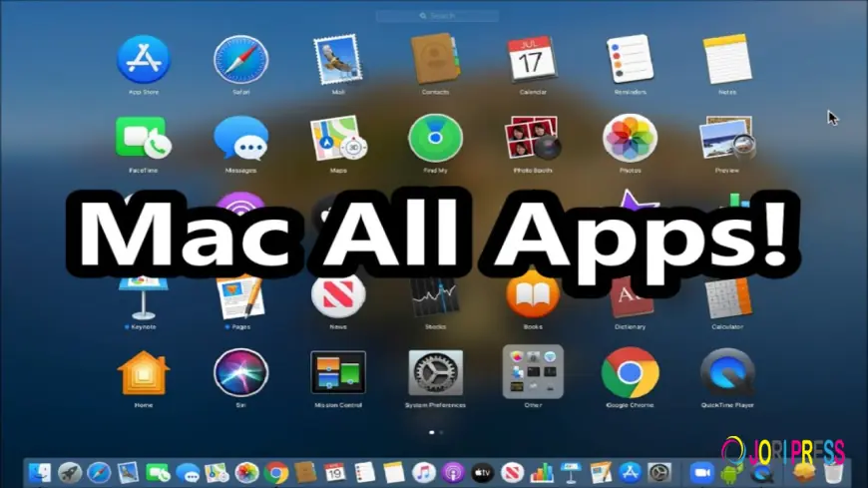This screenshot has height=488, width=868.
Task: Open FaceTime from the Dock
Action: [158, 473]
